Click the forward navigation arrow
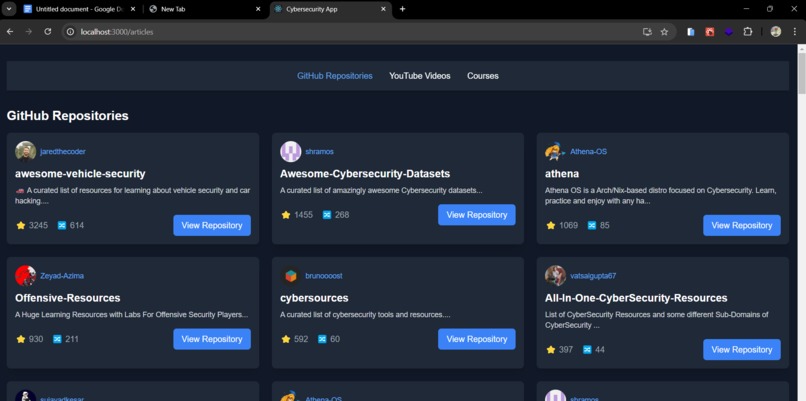 click(29, 32)
